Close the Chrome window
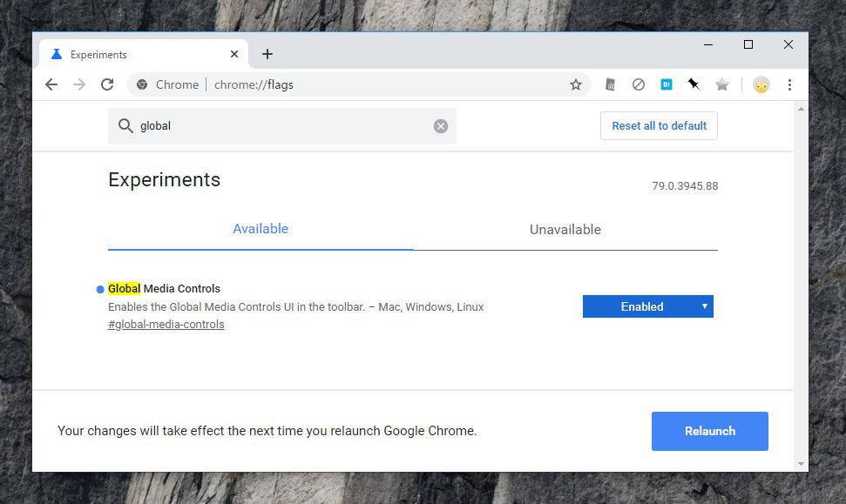 (788, 44)
